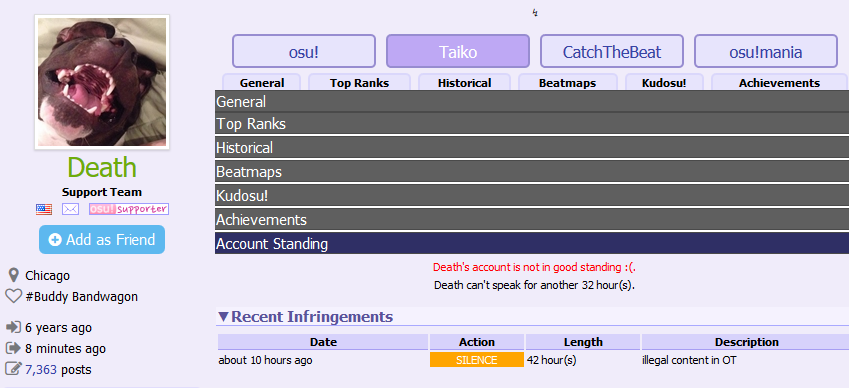This screenshot has width=849, height=388.
Task: Open Death's avatar picture
Action: click(x=102, y=82)
